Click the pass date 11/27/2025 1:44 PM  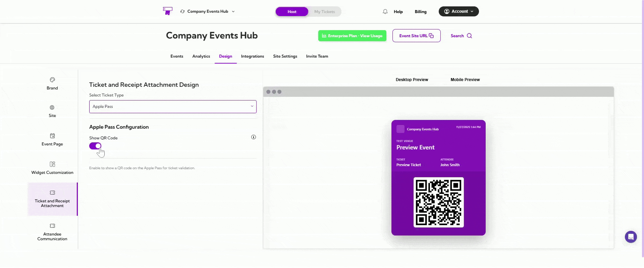pyautogui.click(x=468, y=127)
